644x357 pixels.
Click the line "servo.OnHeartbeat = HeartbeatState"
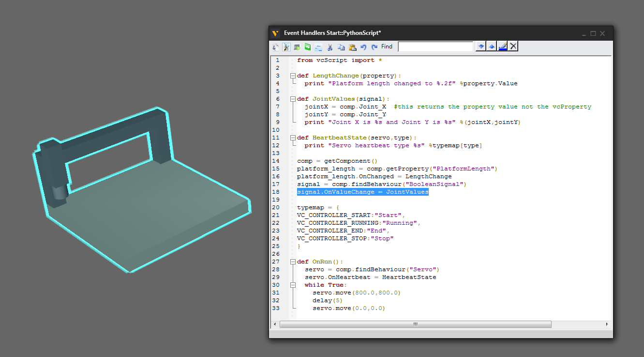[x=371, y=277]
